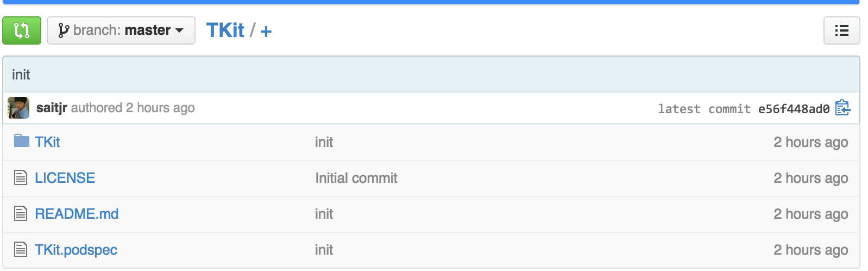Click the TKit.podspec file icon
868x271 pixels.
coord(21,250)
